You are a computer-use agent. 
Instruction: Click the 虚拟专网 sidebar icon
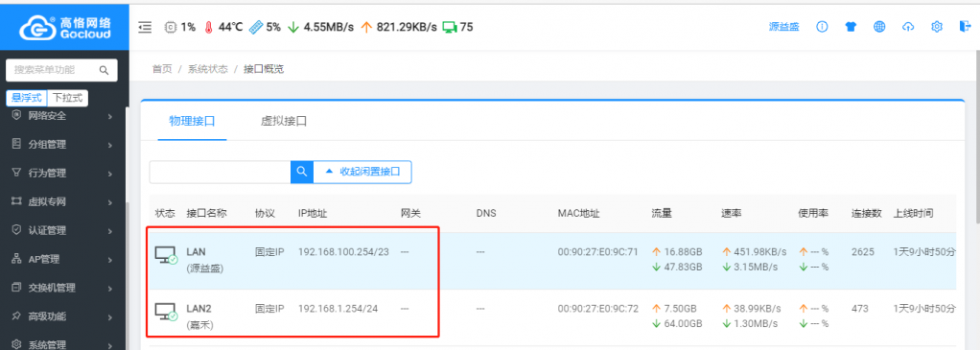(17, 201)
